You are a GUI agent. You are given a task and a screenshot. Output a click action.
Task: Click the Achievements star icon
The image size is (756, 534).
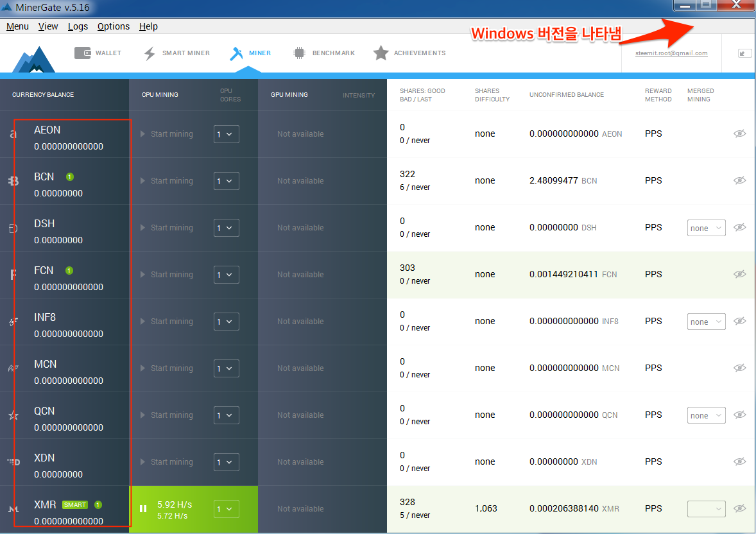381,53
